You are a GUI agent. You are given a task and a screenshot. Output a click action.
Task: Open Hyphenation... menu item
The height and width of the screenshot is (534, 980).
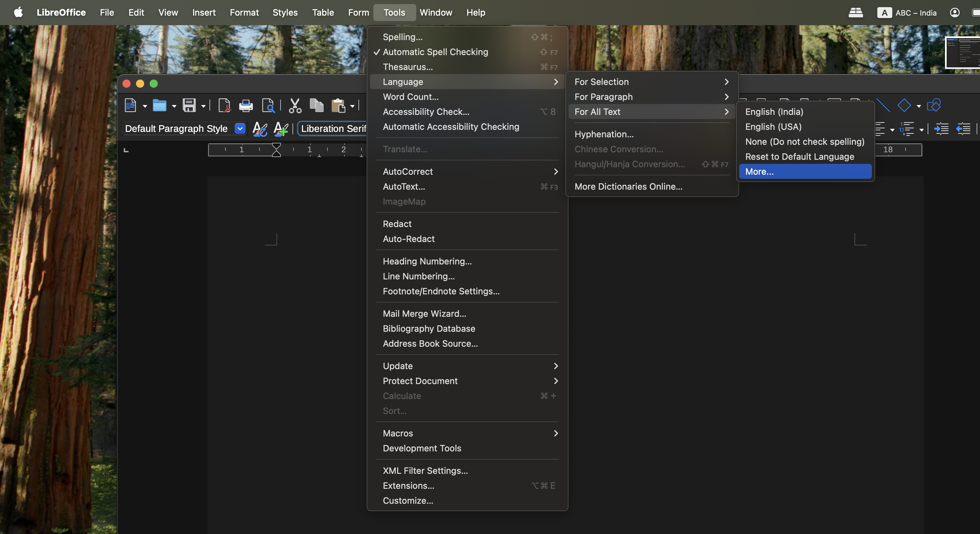point(652,134)
